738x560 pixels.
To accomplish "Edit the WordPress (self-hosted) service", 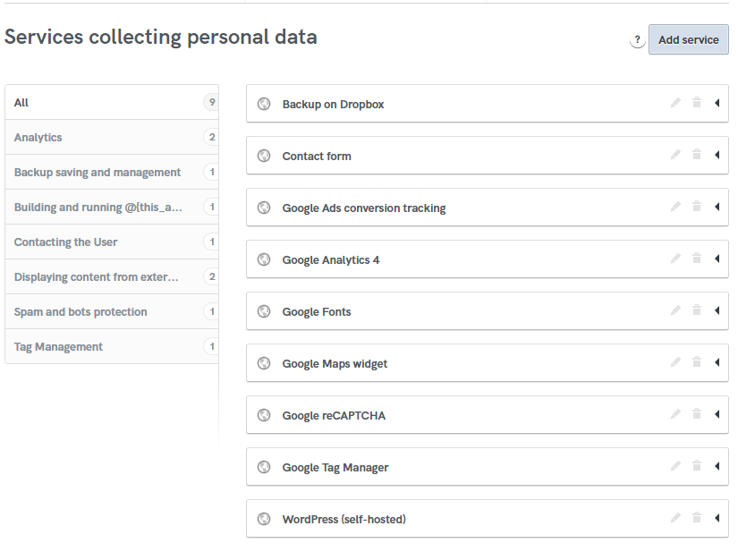I will (676, 518).
